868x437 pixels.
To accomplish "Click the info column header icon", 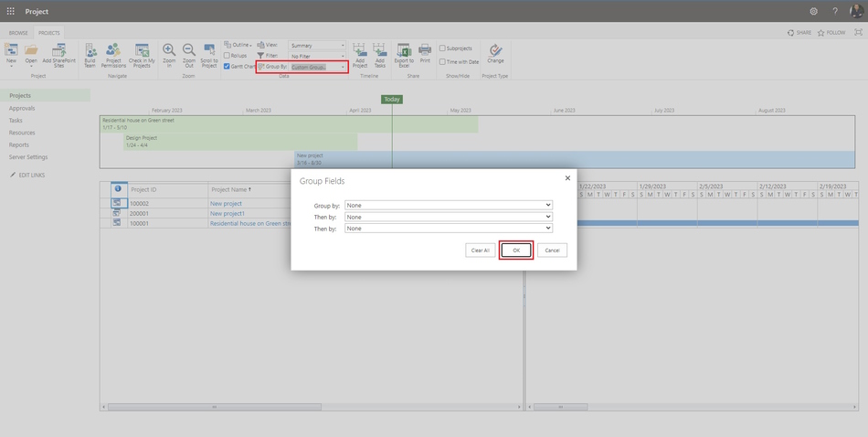I will pos(117,189).
